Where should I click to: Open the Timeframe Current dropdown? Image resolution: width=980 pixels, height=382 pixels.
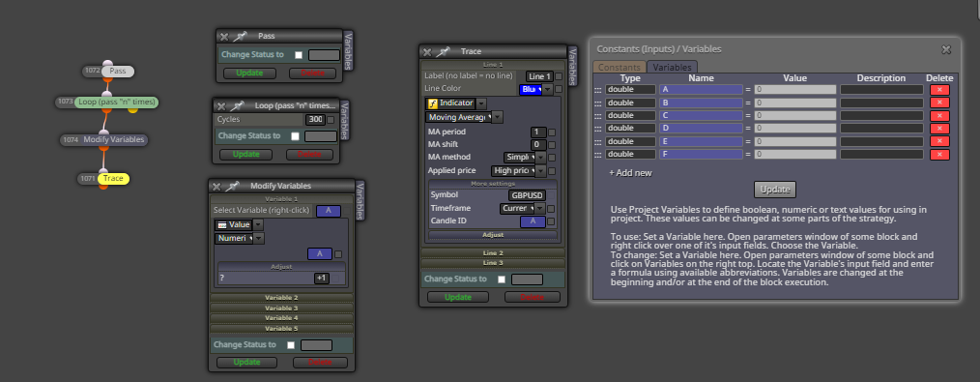pos(540,208)
